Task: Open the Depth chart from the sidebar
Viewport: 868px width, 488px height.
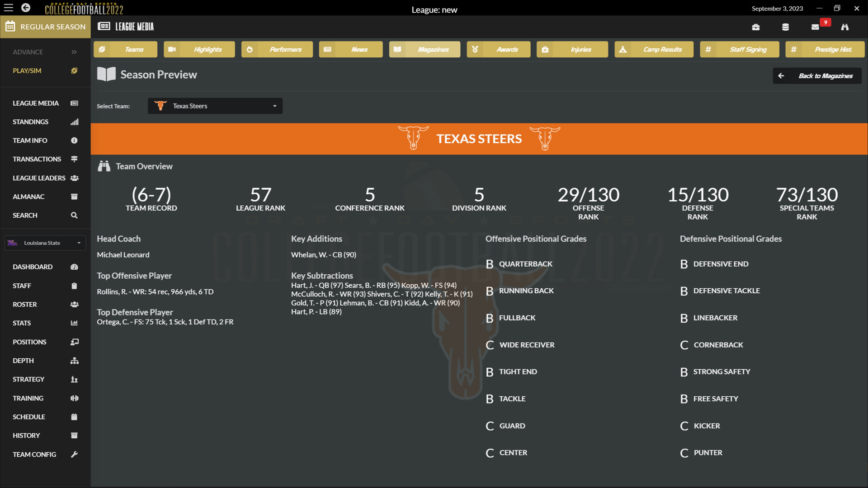Action: click(23, 361)
